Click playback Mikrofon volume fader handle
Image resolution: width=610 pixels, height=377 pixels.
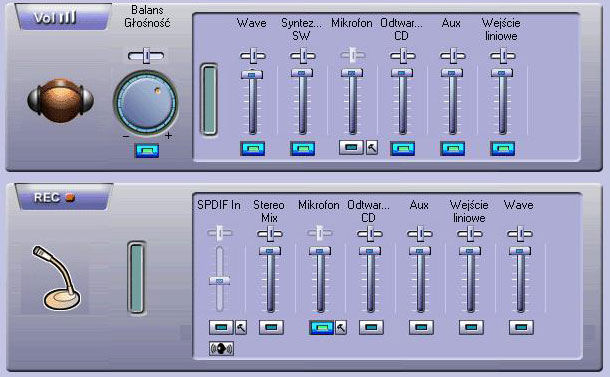click(x=352, y=73)
